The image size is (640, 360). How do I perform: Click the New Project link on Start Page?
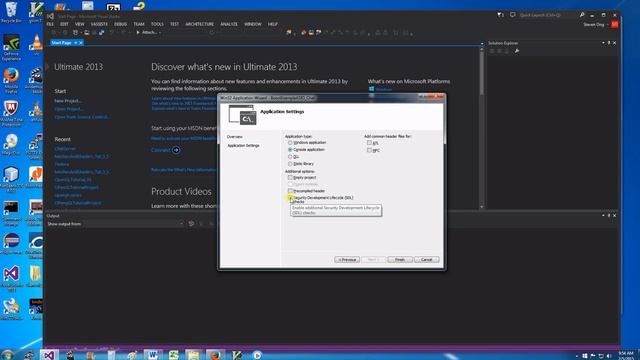pyautogui.click(x=68, y=101)
